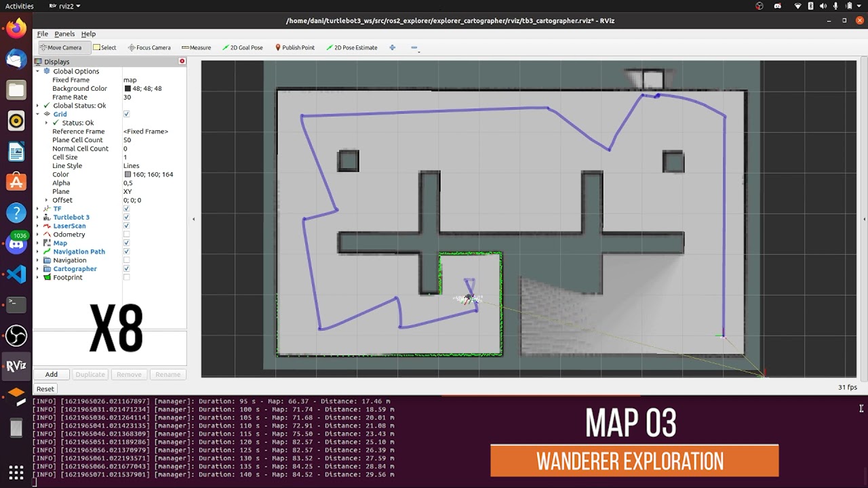868x488 pixels.
Task: Collapse the Grid display node
Action: tap(38, 114)
